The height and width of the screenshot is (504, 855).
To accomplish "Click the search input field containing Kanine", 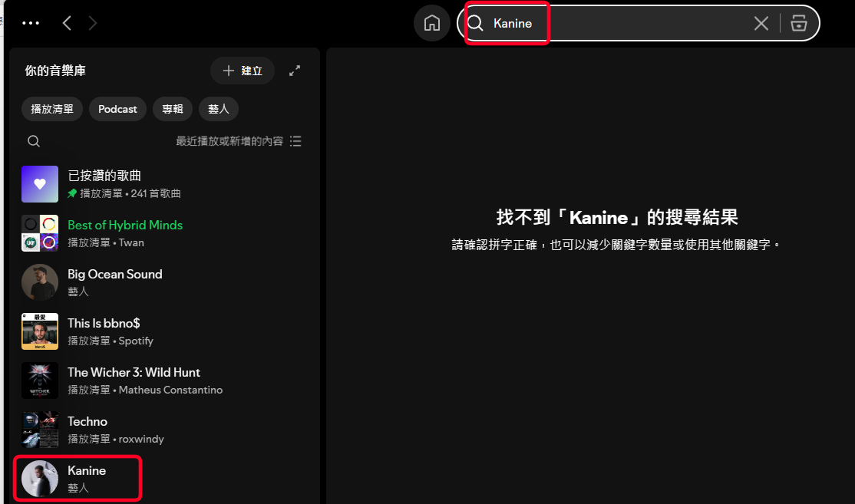I will coord(614,23).
